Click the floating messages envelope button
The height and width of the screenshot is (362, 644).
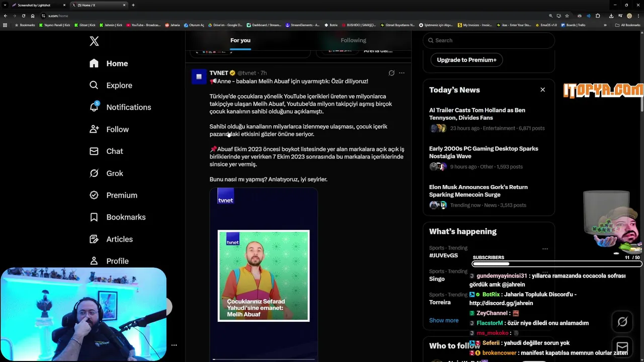(x=622, y=347)
